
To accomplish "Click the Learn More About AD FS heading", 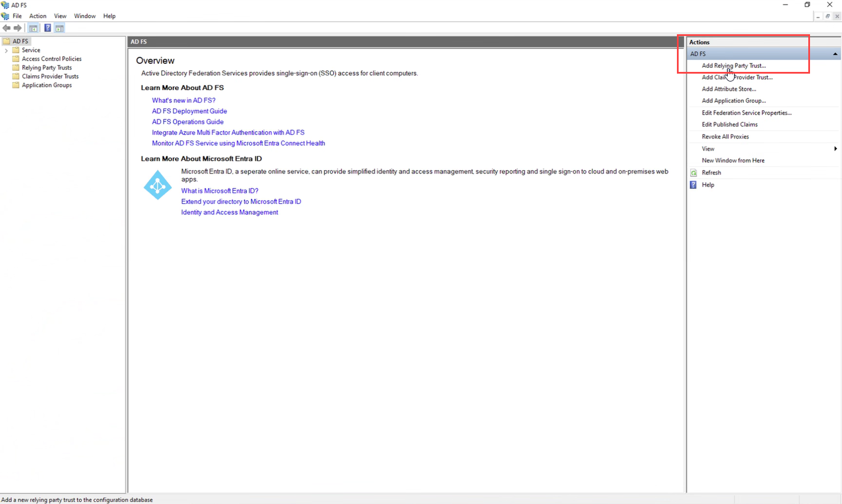I will pyautogui.click(x=182, y=88).
